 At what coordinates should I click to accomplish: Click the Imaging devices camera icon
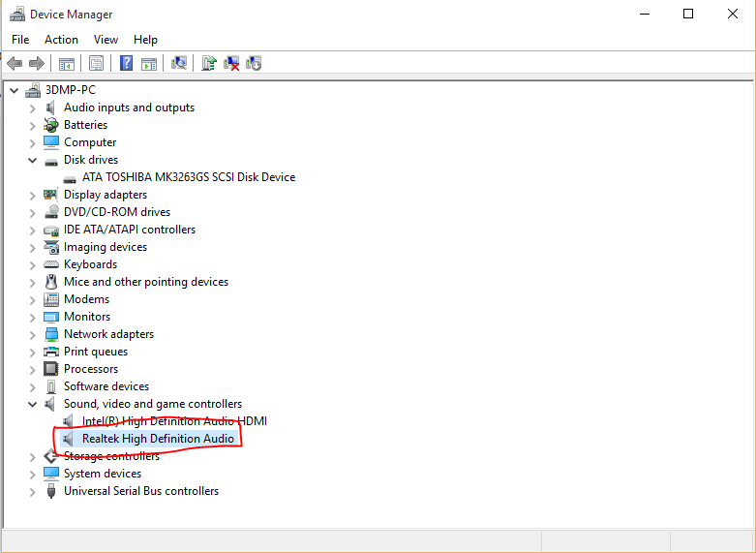[x=51, y=247]
